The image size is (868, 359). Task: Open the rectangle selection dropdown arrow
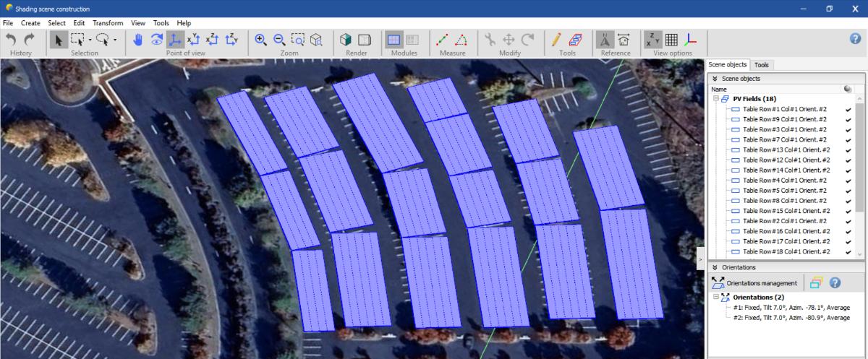click(90, 40)
